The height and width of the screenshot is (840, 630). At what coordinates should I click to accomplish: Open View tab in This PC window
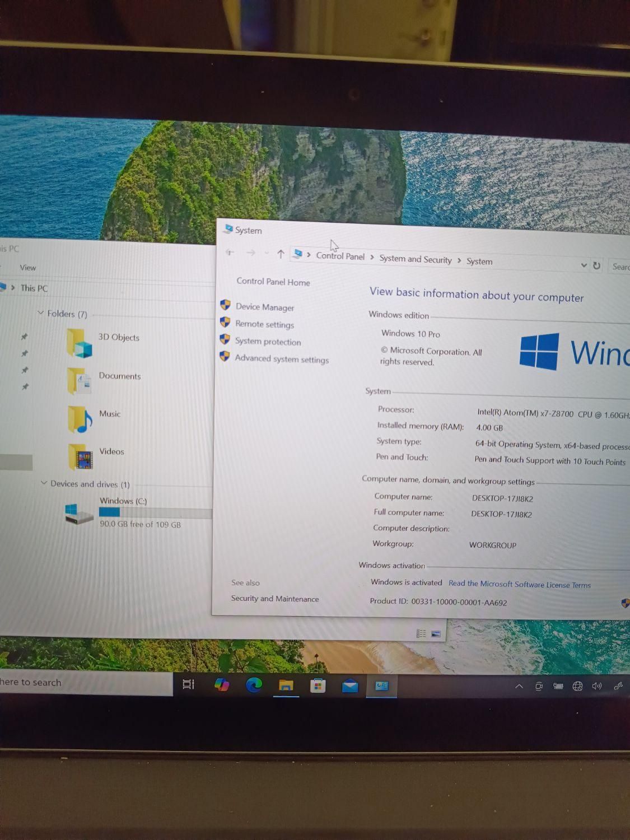pos(27,268)
